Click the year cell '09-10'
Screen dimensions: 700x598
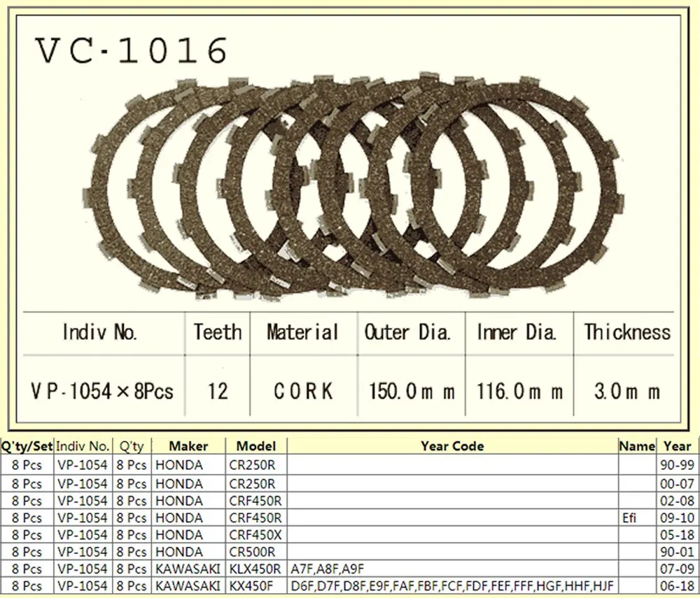(677, 518)
